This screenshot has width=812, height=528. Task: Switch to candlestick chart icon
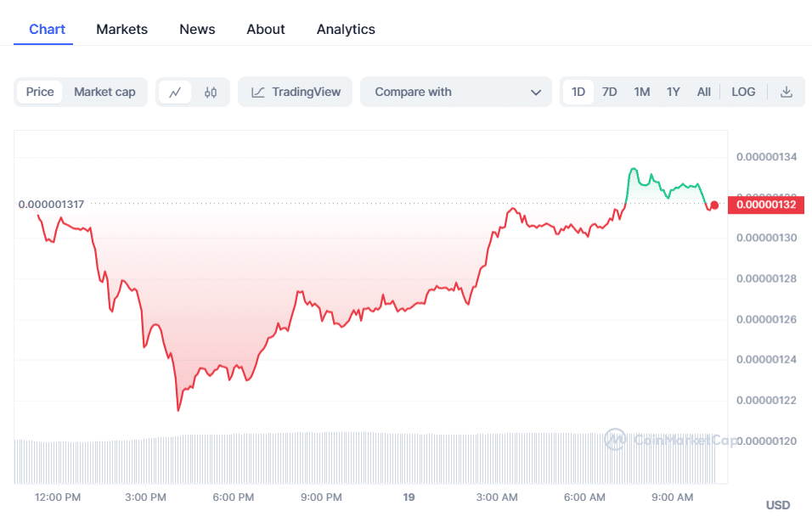211,93
